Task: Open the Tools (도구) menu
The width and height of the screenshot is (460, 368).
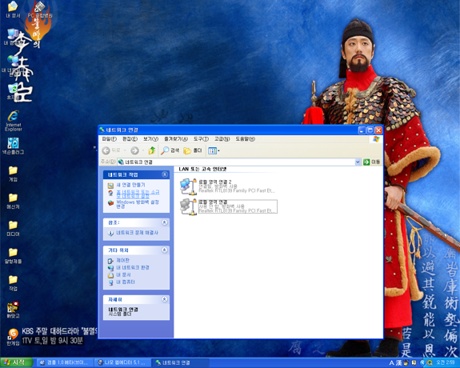Action: (x=201, y=139)
